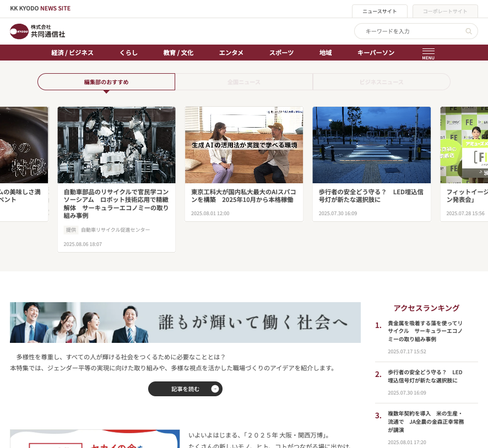The width and height of the screenshot is (488, 448).
Task: Click the コーポレートサイト button
Action: tap(445, 12)
